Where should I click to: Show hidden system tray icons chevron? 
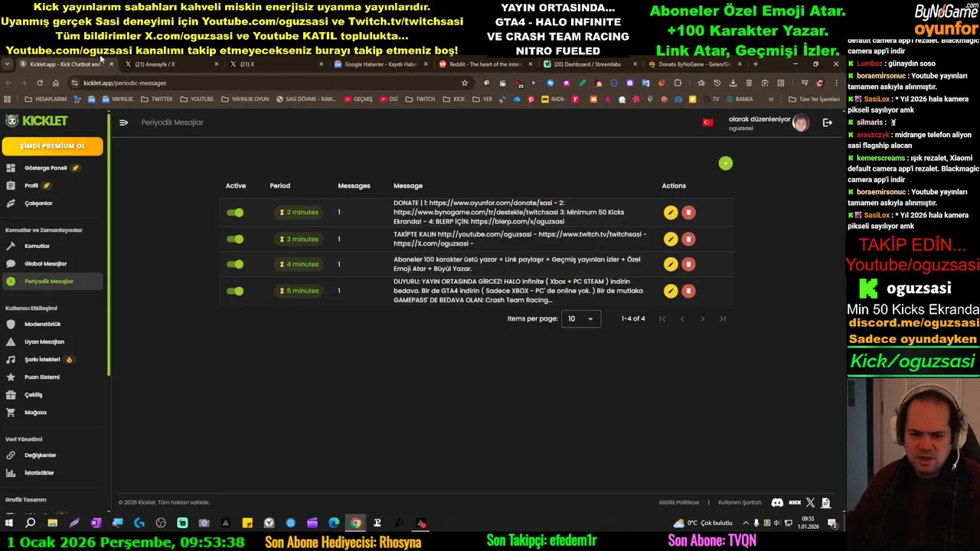click(745, 523)
